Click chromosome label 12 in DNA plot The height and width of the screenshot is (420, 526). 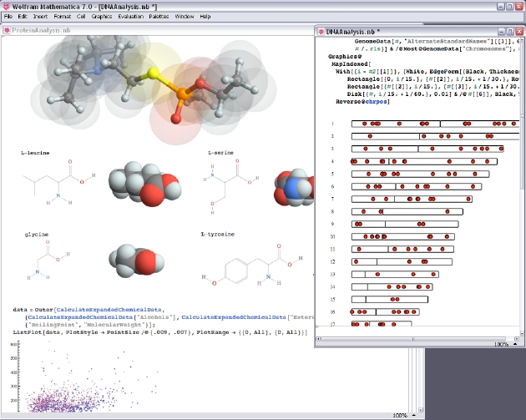tap(332, 261)
